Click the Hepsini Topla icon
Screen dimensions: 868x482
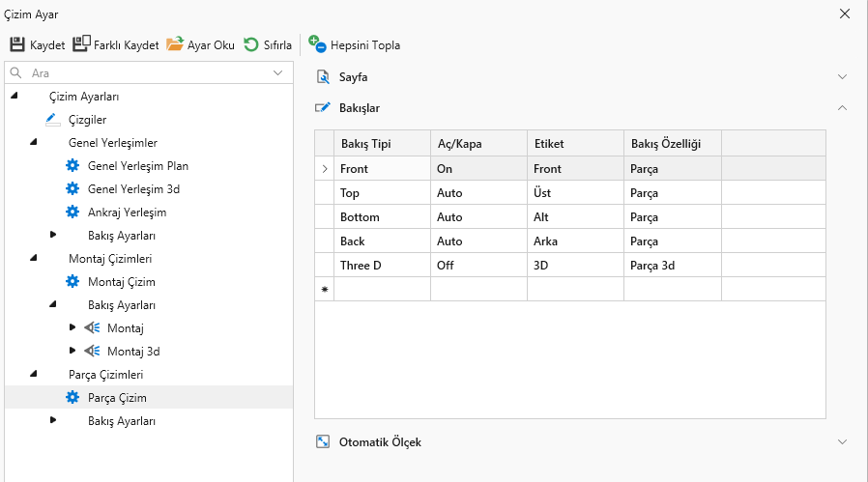click(x=318, y=44)
